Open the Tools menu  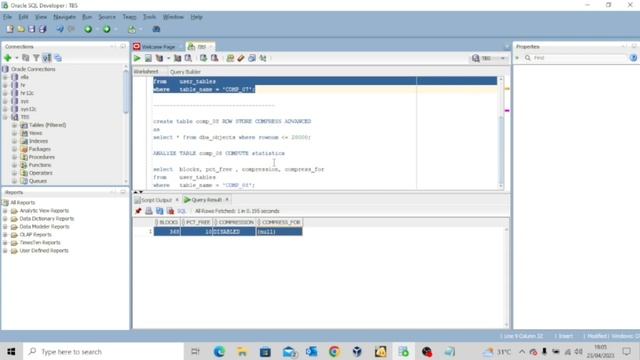149,17
